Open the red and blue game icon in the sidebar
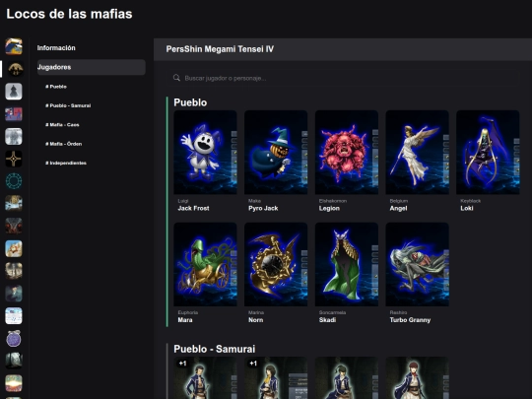This screenshot has height=399, width=532. click(x=14, y=113)
